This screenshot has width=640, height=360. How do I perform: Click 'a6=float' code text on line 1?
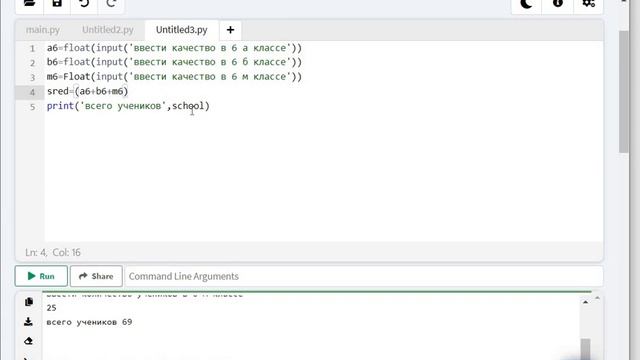(x=68, y=48)
